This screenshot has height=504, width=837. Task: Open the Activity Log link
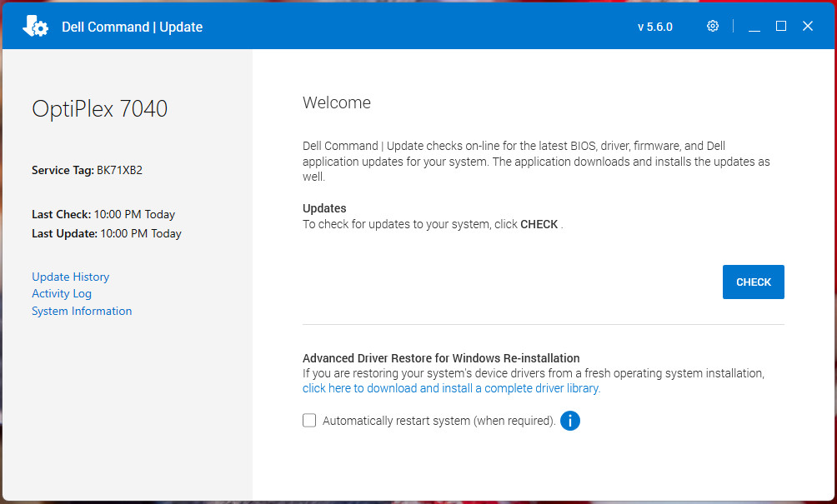[x=62, y=294]
